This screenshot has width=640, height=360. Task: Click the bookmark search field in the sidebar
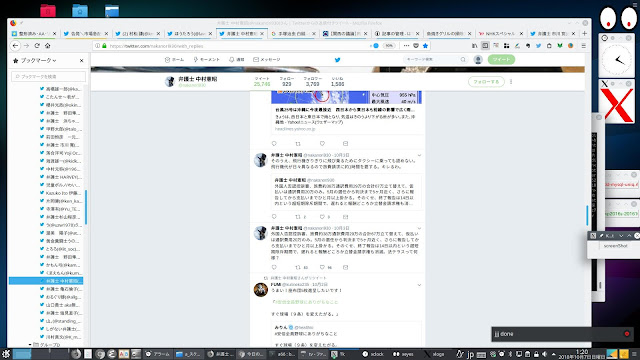click(x=49, y=76)
